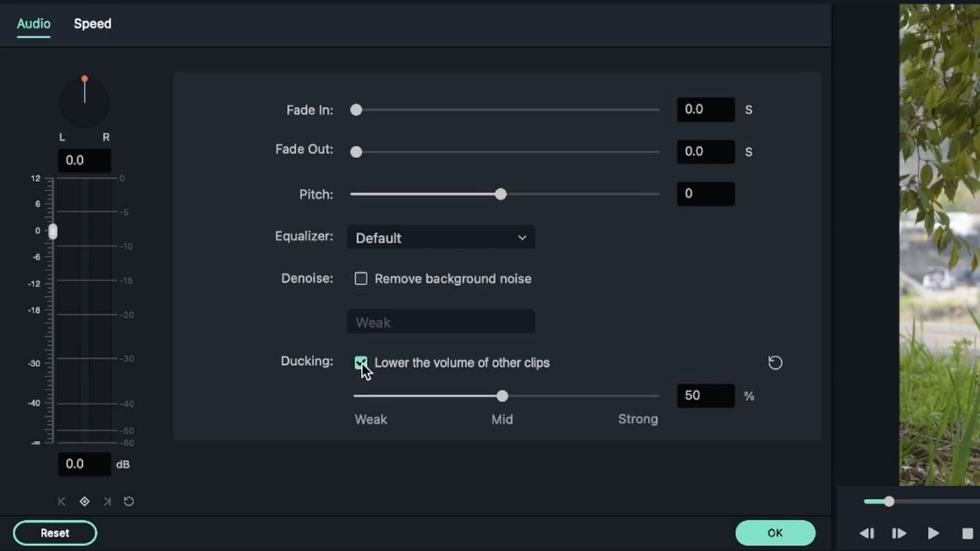The image size is (980, 551).
Task: Step back one frame in preview
Action: coord(866,533)
